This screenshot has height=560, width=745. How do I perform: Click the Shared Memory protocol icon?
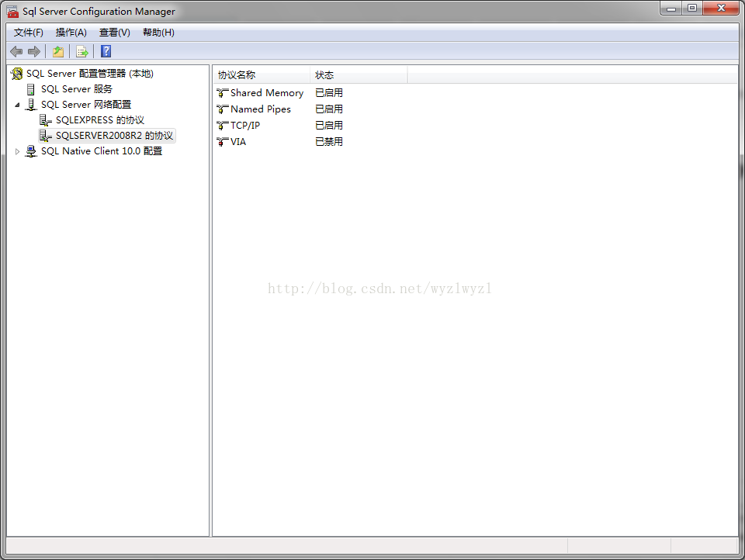pos(223,93)
